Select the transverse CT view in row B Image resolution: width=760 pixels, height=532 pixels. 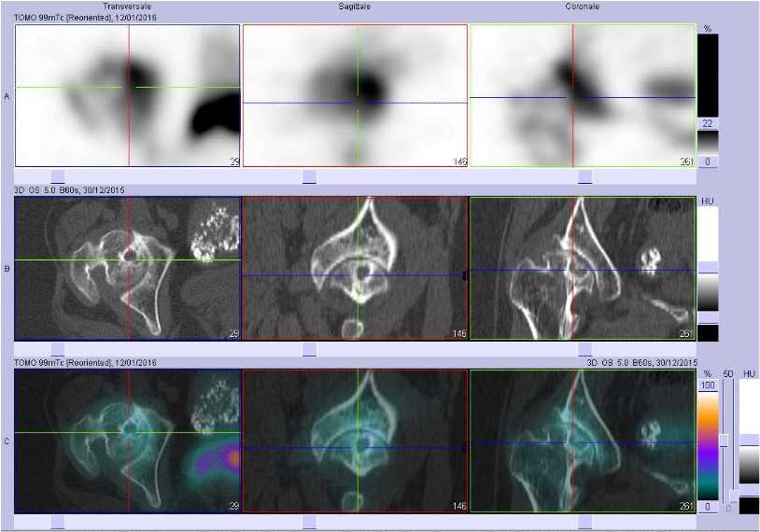(x=128, y=268)
